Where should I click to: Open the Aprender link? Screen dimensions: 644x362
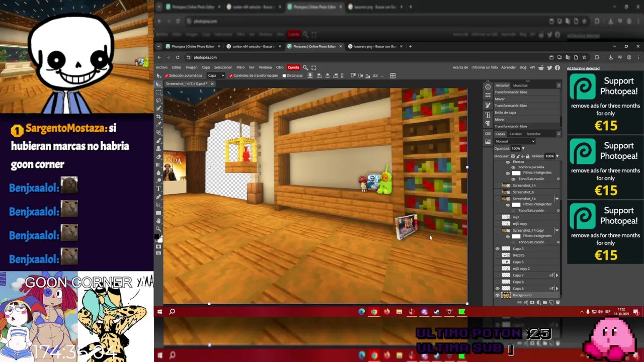point(509,67)
